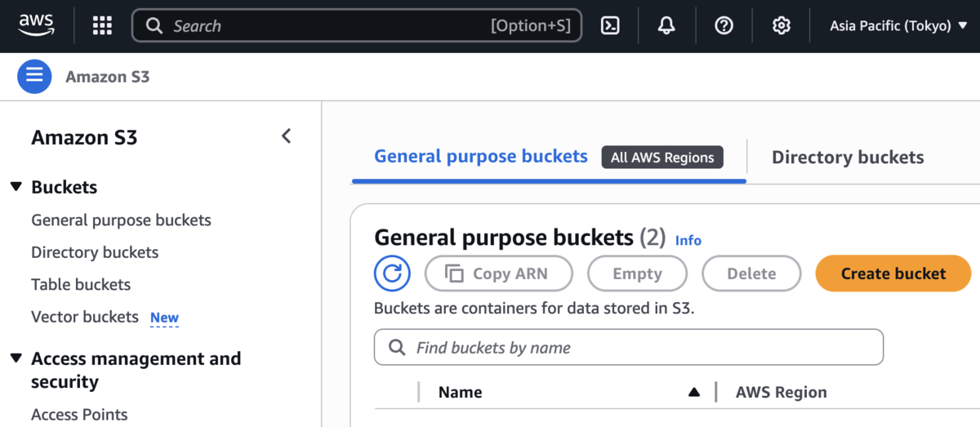Switch to Directory buckets tab
Image resolution: width=980 pixels, height=427 pixels.
pyautogui.click(x=848, y=158)
